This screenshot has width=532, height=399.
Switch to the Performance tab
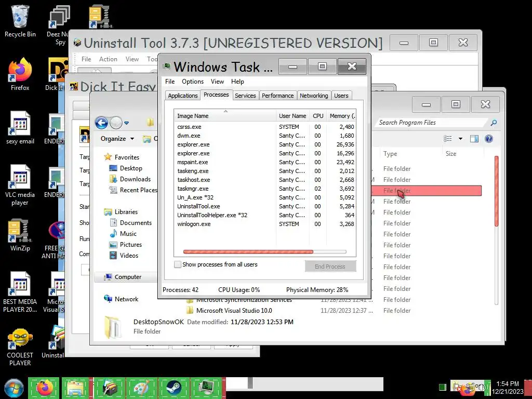point(277,96)
